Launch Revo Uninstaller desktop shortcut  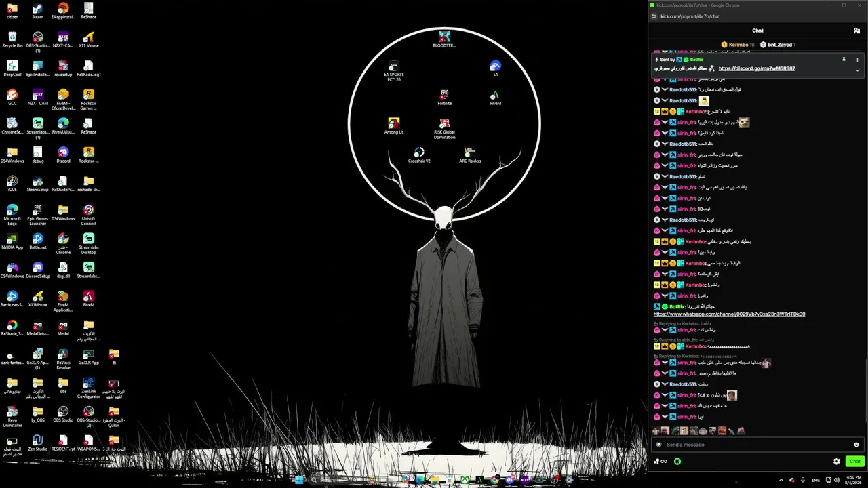tap(12, 417)
